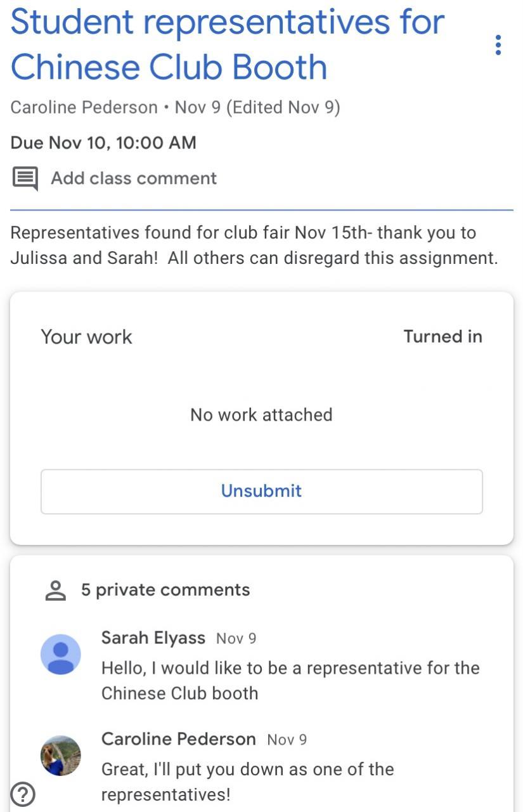This screenshot has height=812, width=523.
Task: Click the person icon beside private comments
Action: [56, 590]
